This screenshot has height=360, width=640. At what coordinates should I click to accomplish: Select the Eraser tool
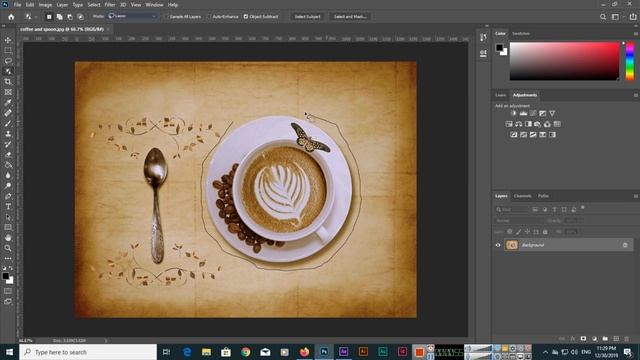(x=8, y=155)
